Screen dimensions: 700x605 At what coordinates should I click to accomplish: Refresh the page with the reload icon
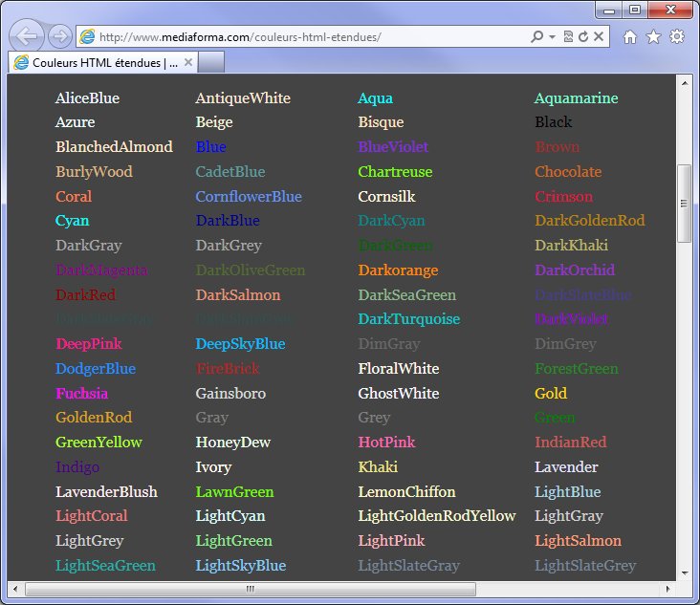pyautogui.click(x=583, y=37)
